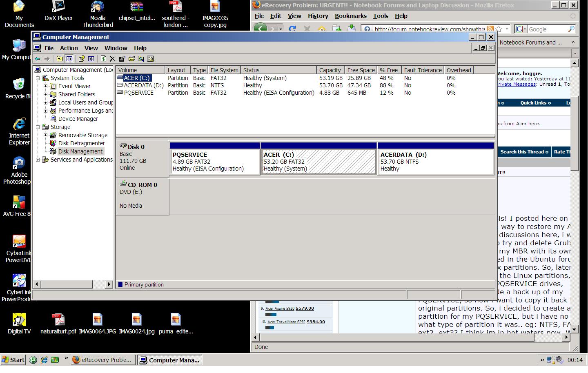This screenshot has height=373, width=588.
Task: Sort by the Capacity column header
Action: pos(330,70)
